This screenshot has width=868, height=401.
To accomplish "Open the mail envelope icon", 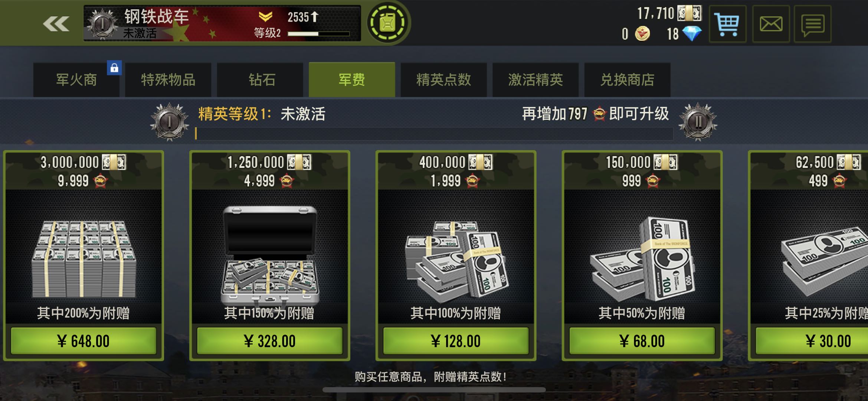I will [771, 24].
